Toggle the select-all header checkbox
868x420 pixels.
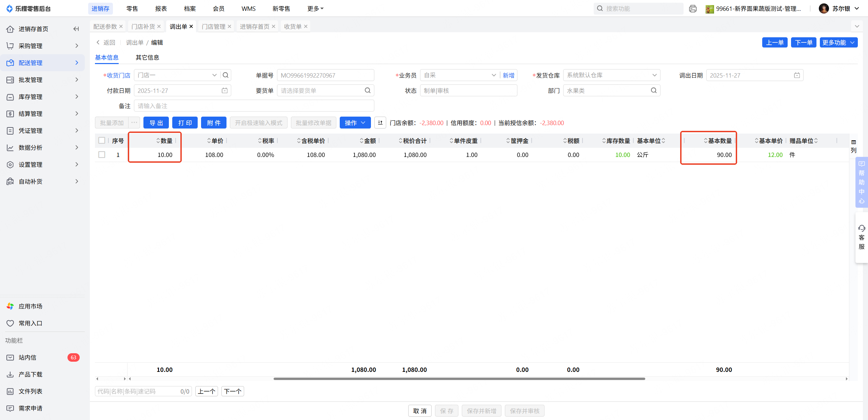pyautogui.click(x=102, y=140)
